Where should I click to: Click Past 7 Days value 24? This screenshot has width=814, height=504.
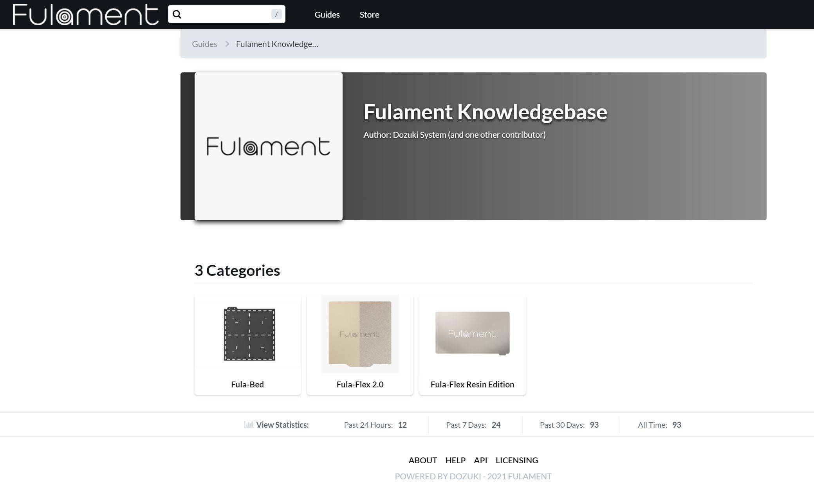(496, 425)
